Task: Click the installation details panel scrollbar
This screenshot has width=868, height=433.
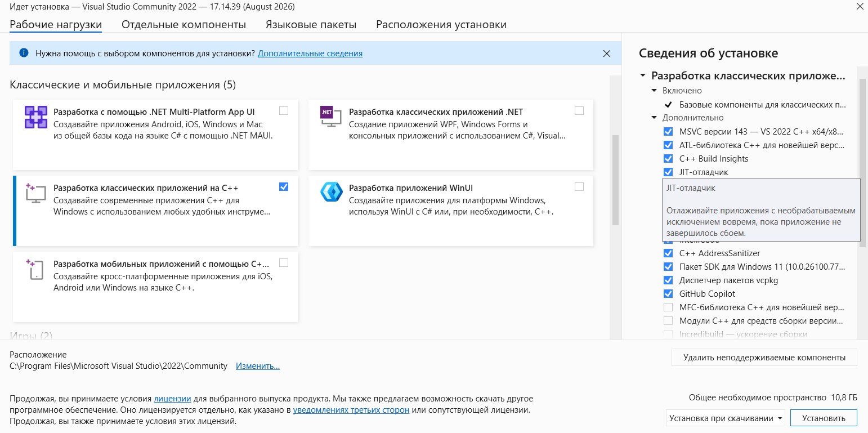Action: pyautogui.click(x=862, y=163)
